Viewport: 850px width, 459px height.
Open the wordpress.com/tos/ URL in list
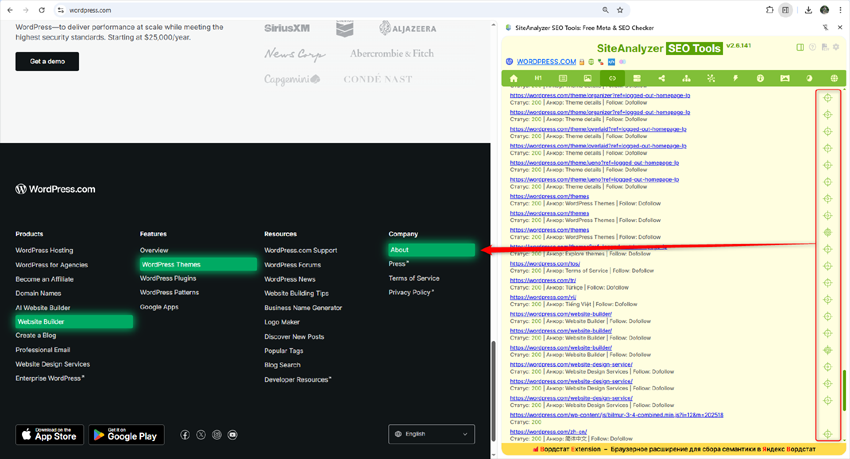pyautogui.click(x=545, y=263)
